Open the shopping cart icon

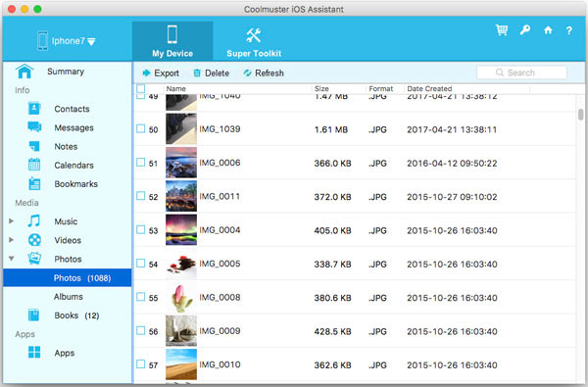click(x=502, y=30)
